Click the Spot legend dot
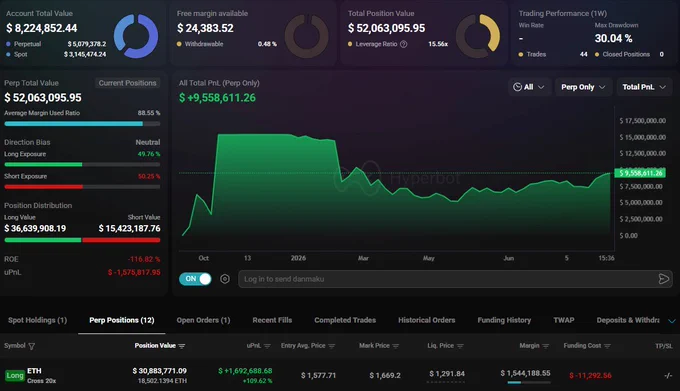Viewport: 680px width, 391px height. [8, 55]
